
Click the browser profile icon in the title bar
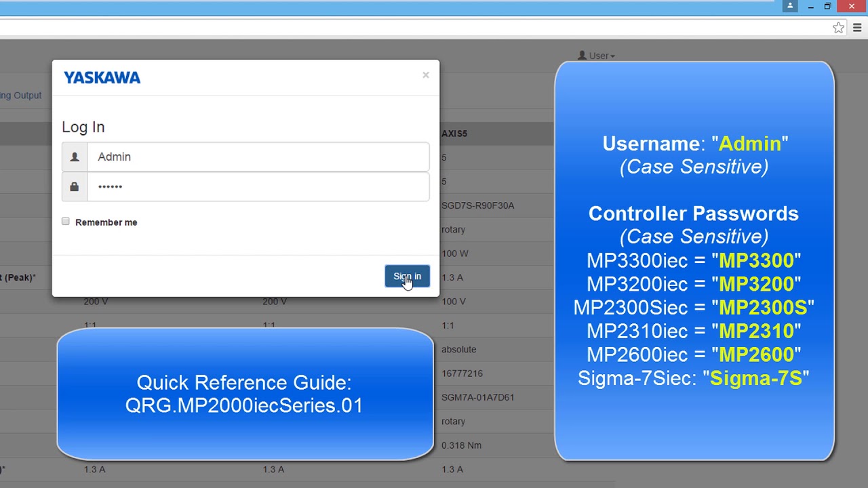790,6
